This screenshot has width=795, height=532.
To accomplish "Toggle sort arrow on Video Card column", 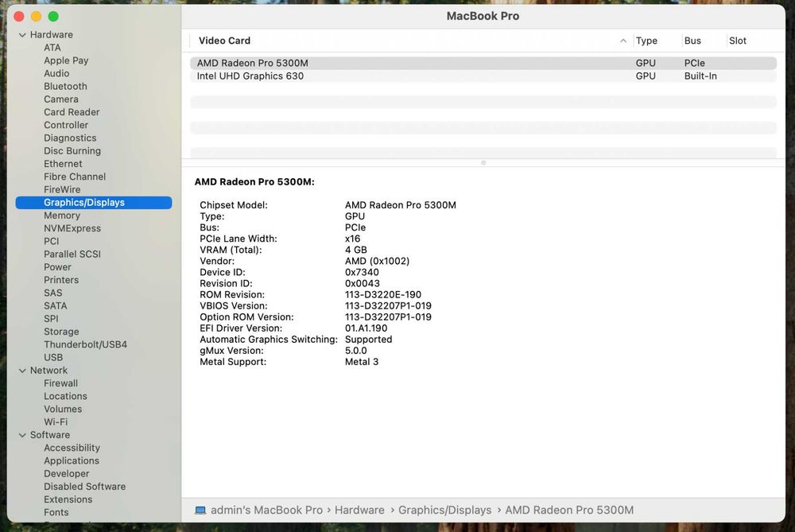I will pyautogui.click(x=623, y=41).
